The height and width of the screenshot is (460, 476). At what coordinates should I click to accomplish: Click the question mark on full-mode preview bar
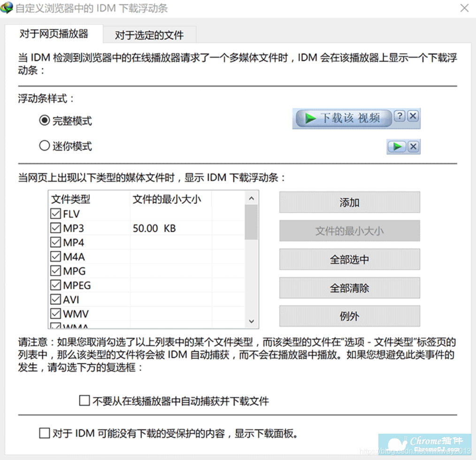pos(400,116)
